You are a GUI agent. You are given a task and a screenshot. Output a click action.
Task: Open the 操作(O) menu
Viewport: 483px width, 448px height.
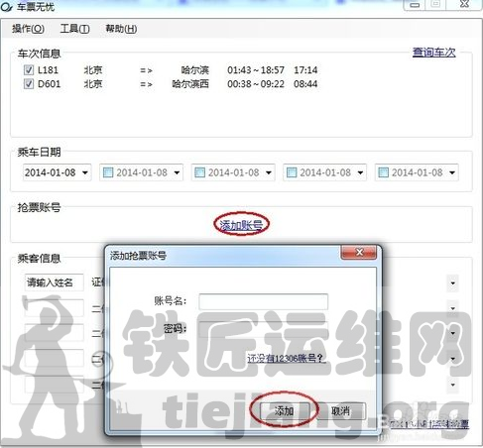tap(28, 29)
